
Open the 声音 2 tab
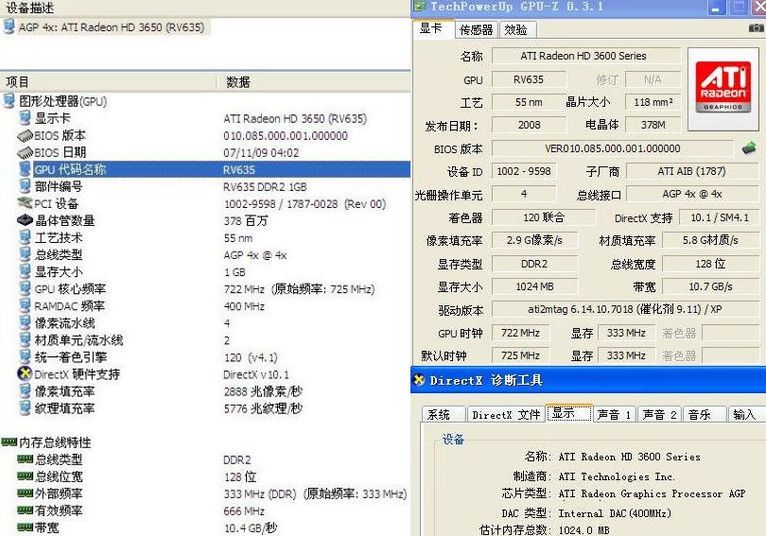coord(660,414)
